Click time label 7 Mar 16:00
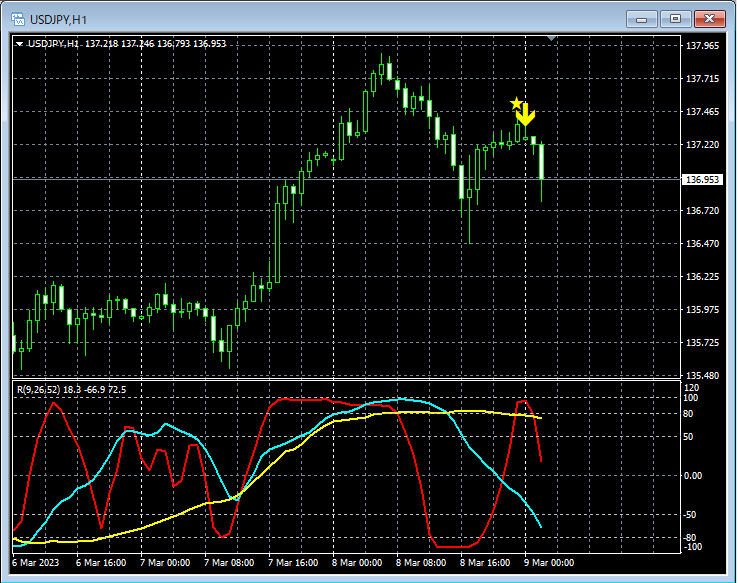 tap(293, 562)
